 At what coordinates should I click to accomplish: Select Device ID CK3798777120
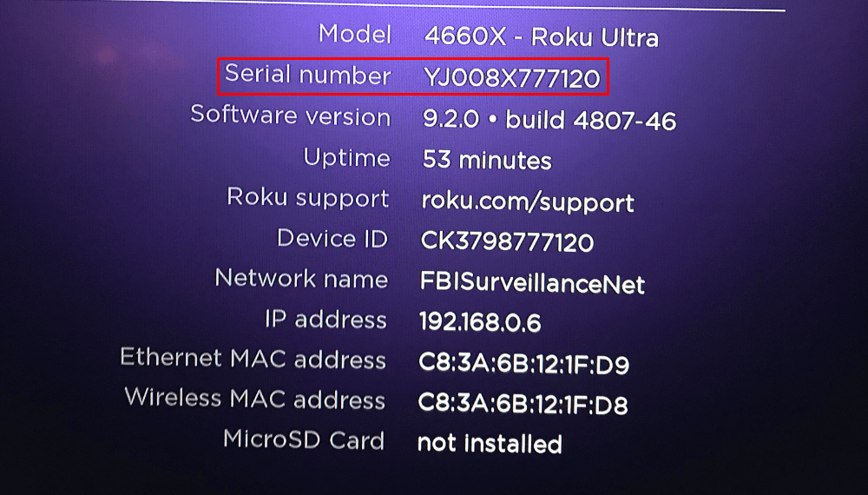(507, 242)
